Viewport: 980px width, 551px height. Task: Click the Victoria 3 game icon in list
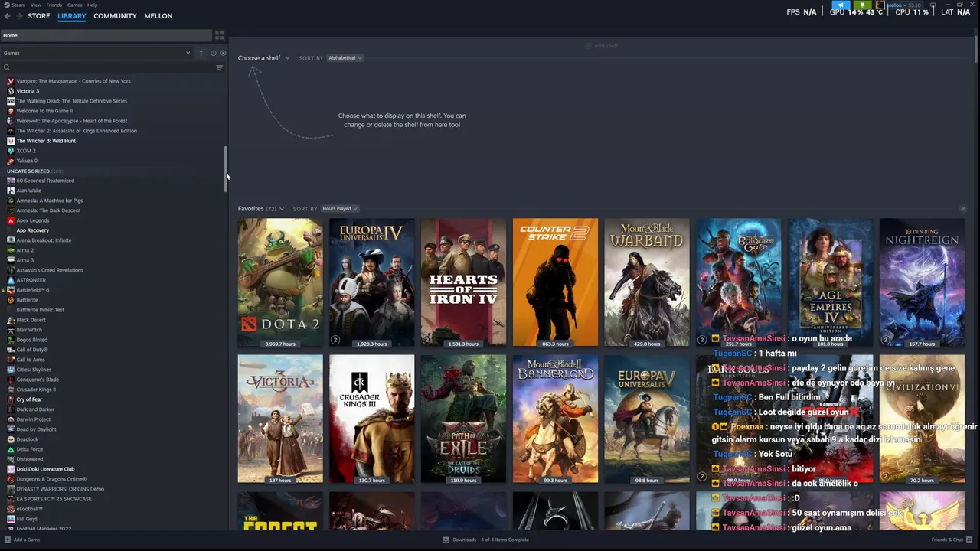11,91
